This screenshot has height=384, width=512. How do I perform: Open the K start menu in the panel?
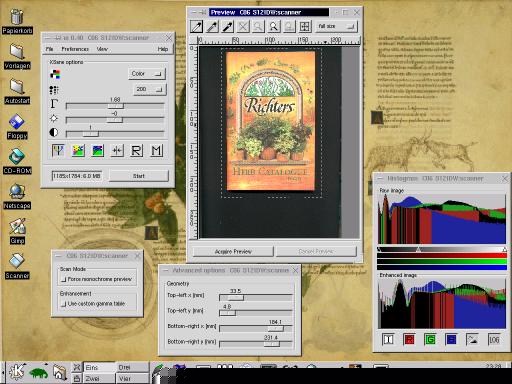pos(16,372)
